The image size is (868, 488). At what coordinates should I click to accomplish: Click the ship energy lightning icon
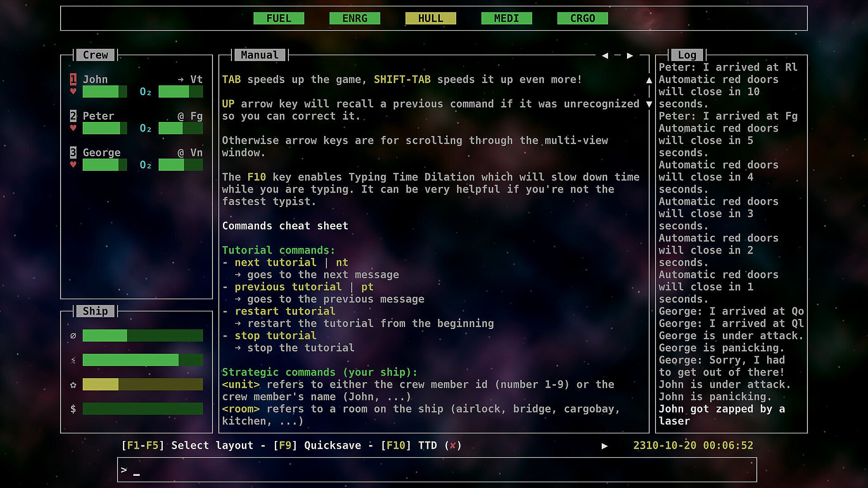click(x=73, y=360)
